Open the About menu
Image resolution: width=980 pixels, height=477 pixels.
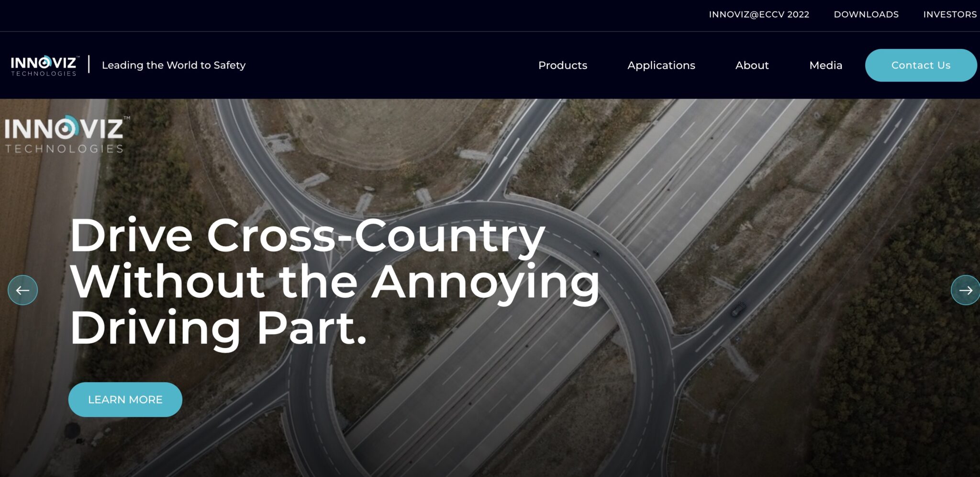(752, 65)
